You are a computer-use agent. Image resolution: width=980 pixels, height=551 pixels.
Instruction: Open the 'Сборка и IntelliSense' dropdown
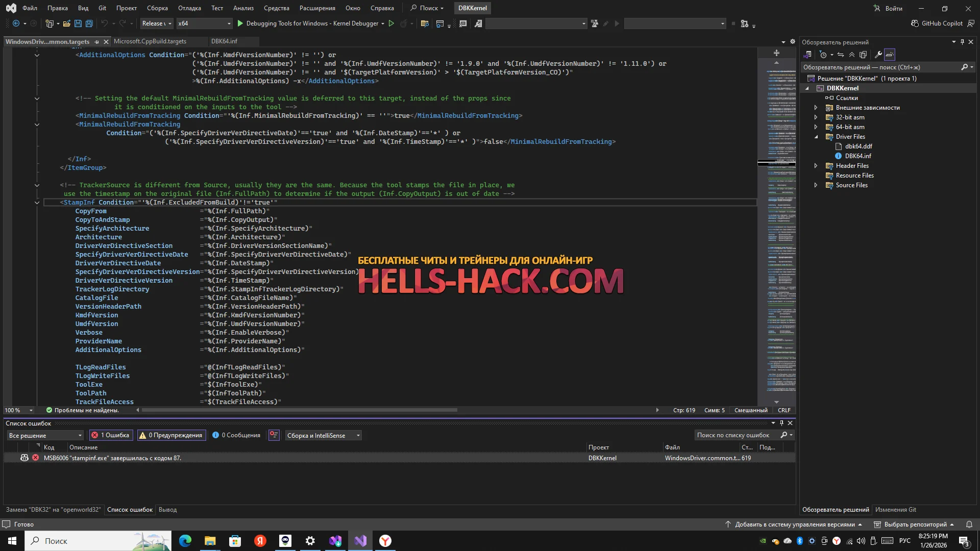323,435
